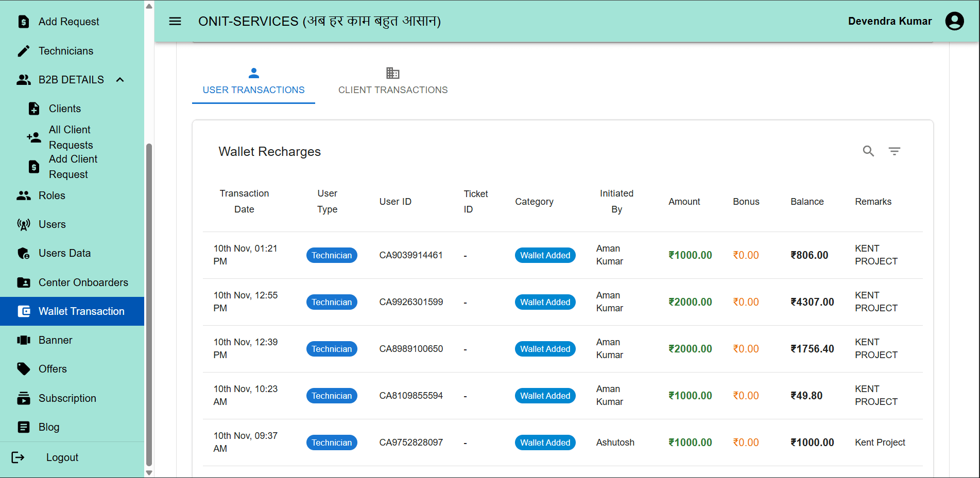This screenshot has height=478, width=980.
Task: Click the Wallet Recharges heading
Action: point(269,151)
